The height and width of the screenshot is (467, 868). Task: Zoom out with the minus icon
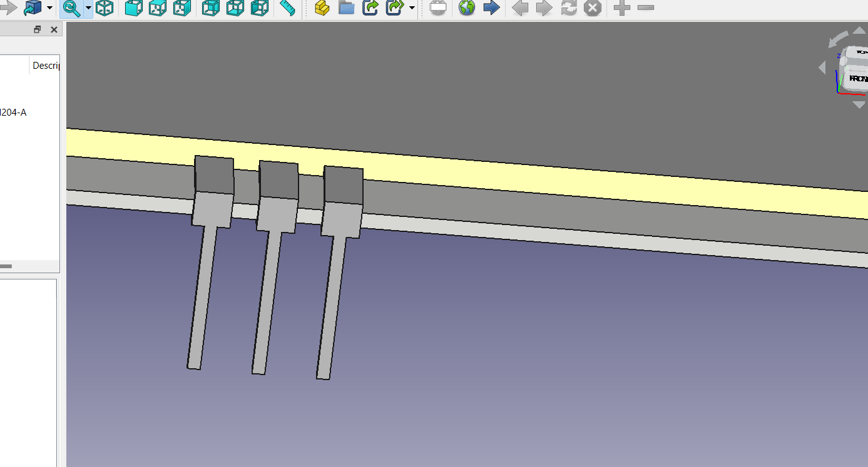(x=646, y=8)
